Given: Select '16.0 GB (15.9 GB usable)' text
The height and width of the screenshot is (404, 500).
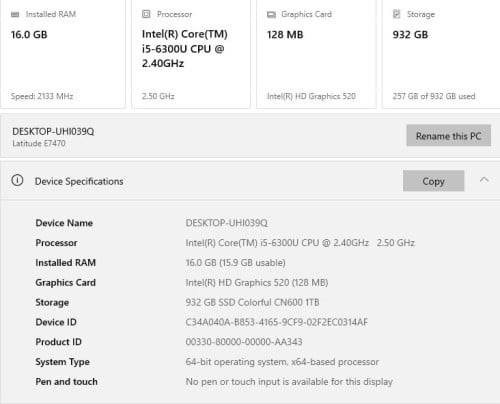Looking at the screenshot, I should pyautogui.click(x=235, y=263).
